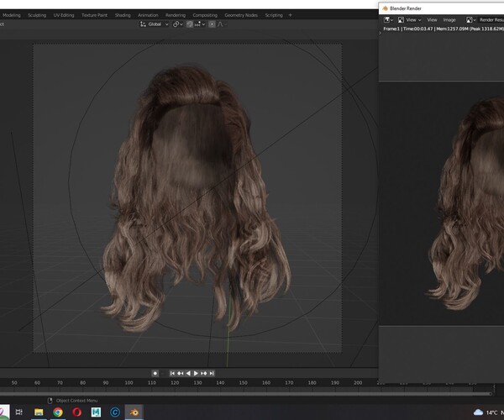Add a new workspace with plus icon
This screenshot has width=504, height=420.
[x=291, y=15]
